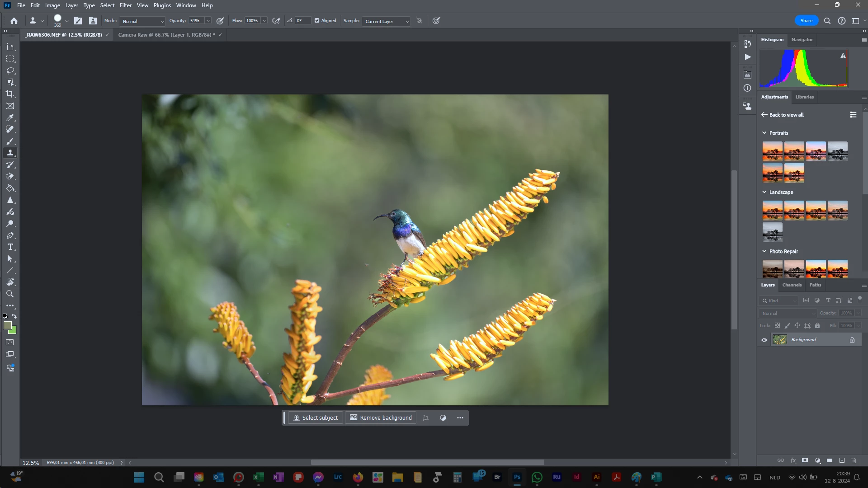The height and width of the screenshot is (488, 868).
Task: Toggle Quick Mask mode
Action: [10, 343]
